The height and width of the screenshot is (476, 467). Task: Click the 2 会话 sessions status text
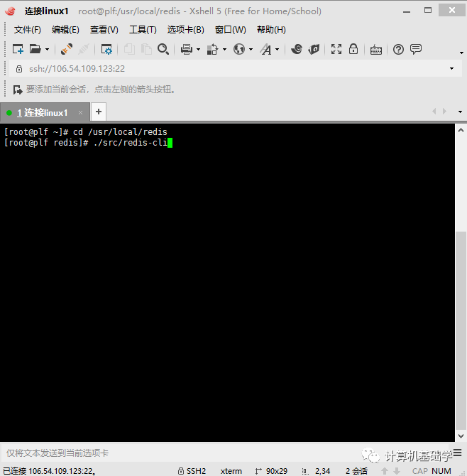point(356,471)
